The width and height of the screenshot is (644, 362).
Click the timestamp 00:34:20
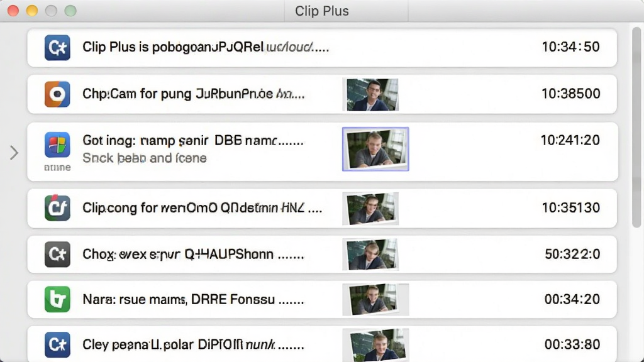[572, 299]
